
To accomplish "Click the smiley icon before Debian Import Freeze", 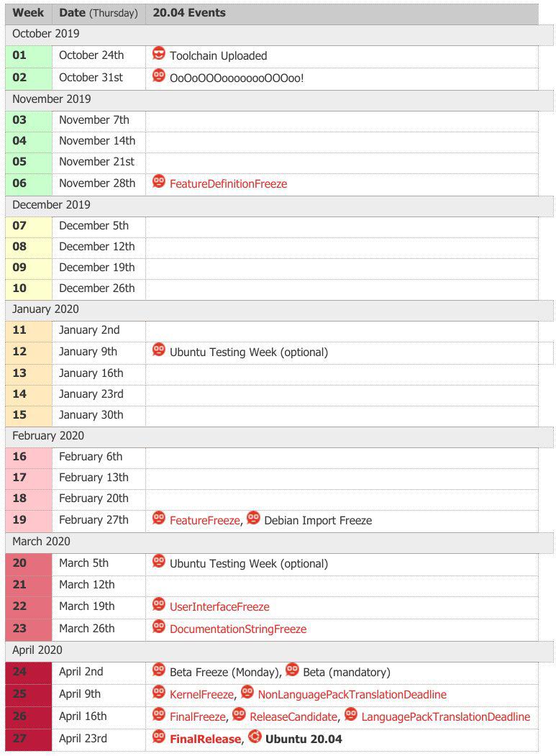I will [x=253, y=519].
